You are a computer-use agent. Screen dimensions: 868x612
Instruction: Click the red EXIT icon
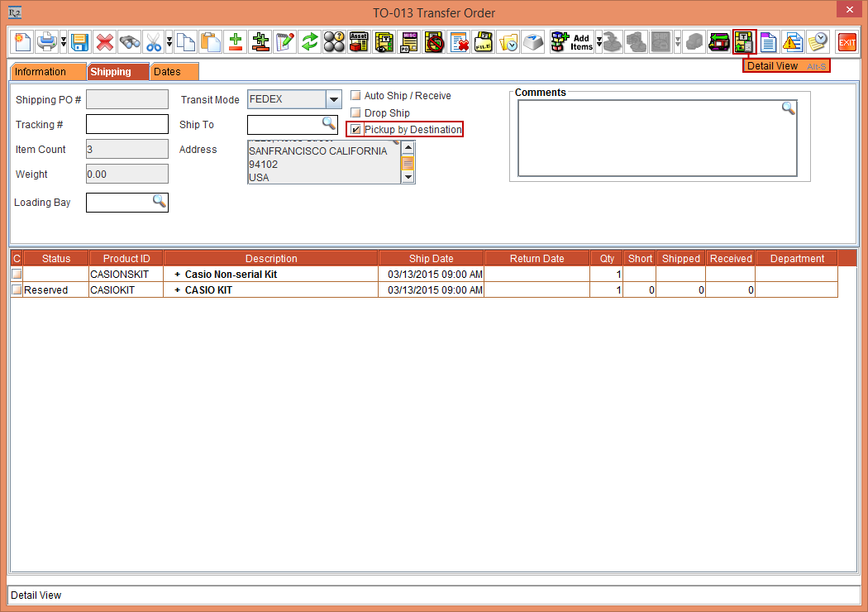847,41
